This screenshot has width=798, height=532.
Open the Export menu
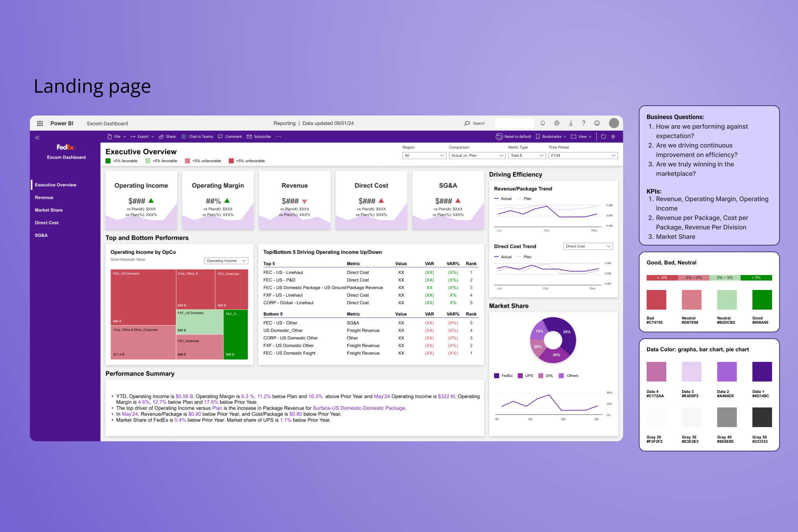(142, 137)
